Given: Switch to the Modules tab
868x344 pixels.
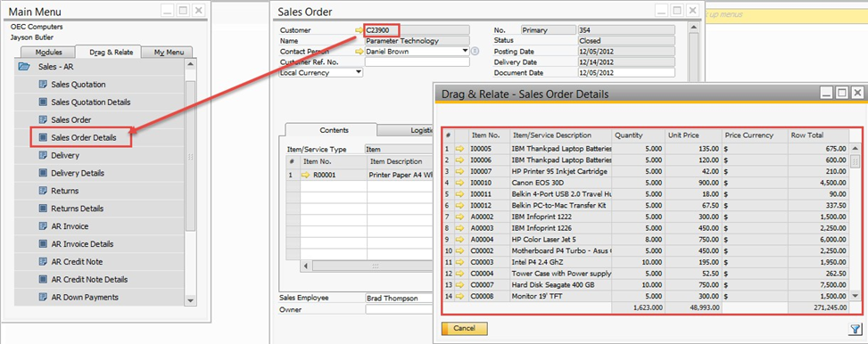Looking at the screenshot, I should [49, 52].
